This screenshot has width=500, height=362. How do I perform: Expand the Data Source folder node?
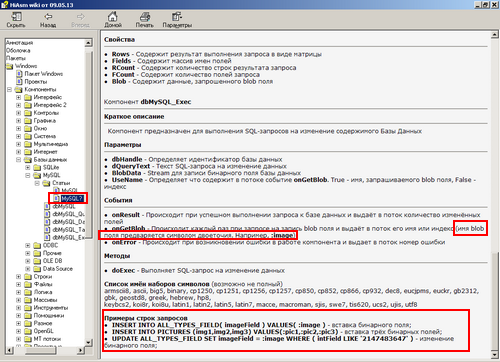[28, 269]
